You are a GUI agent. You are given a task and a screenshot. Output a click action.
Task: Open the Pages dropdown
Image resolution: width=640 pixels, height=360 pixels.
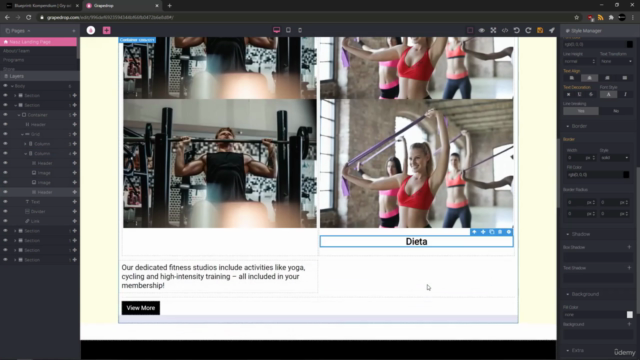click(18, 31)
